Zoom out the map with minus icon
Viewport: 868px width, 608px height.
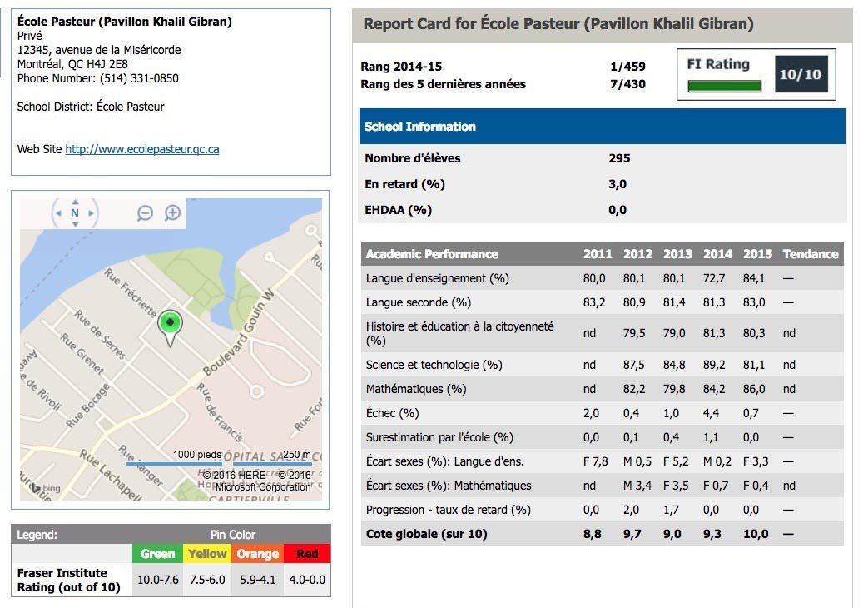145,213
